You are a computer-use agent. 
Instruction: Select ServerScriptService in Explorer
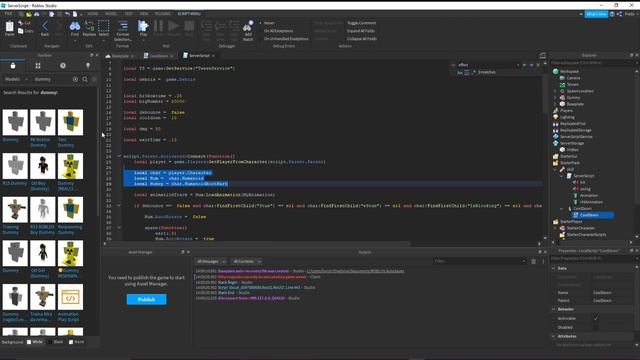[576, 137]
